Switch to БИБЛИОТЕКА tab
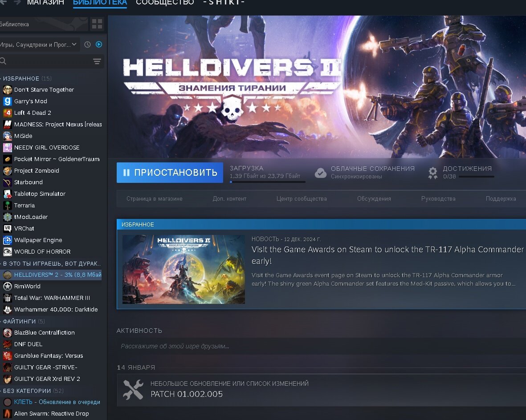The height and width of the screenshot is (420, 526). (100, 3)
